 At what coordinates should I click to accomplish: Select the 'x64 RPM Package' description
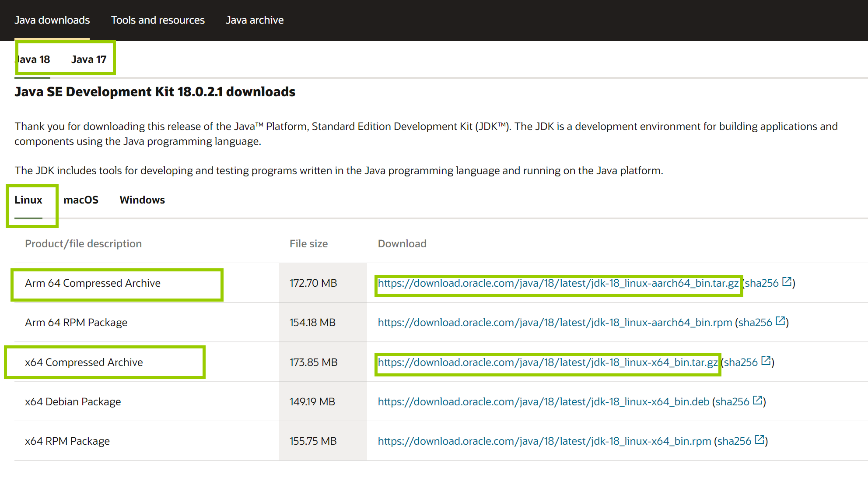(x=67, y=441)
